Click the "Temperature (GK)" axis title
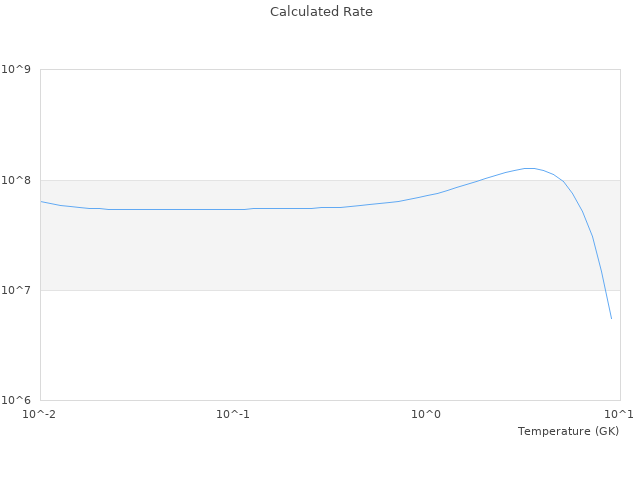The height and width of the screenshot is (480, 640). [x=568, y=431]
